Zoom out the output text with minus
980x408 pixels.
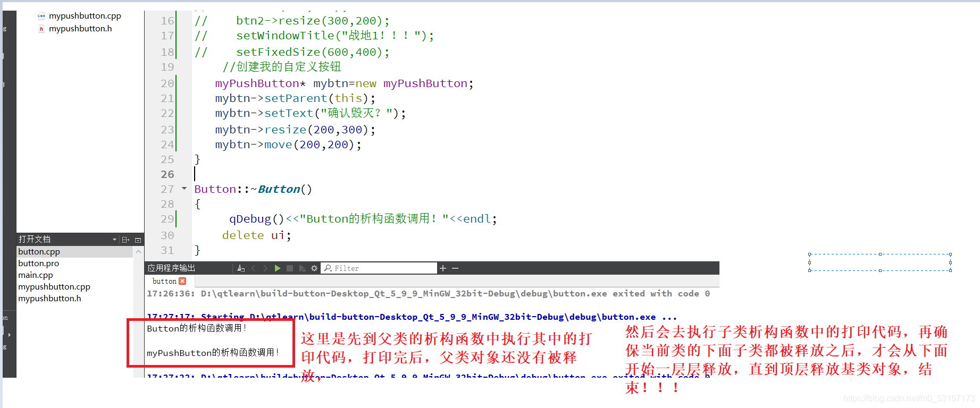click(455, 268)
